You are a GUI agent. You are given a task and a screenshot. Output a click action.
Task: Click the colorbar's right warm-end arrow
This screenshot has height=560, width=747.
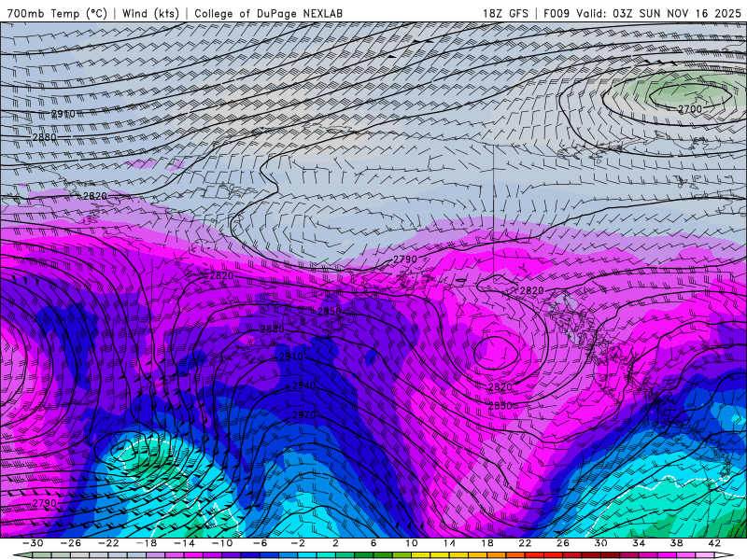click(725, 555)
